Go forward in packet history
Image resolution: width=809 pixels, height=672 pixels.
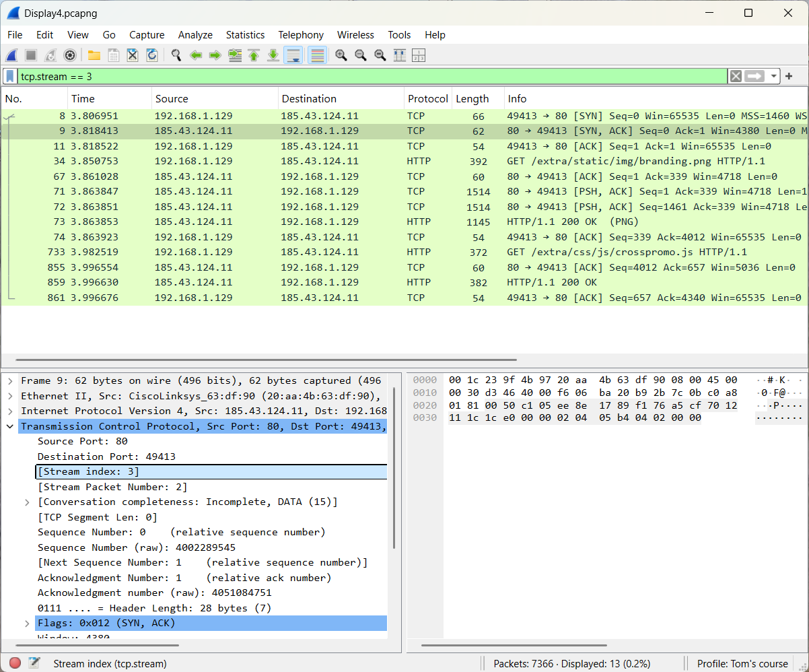point(215,55)
